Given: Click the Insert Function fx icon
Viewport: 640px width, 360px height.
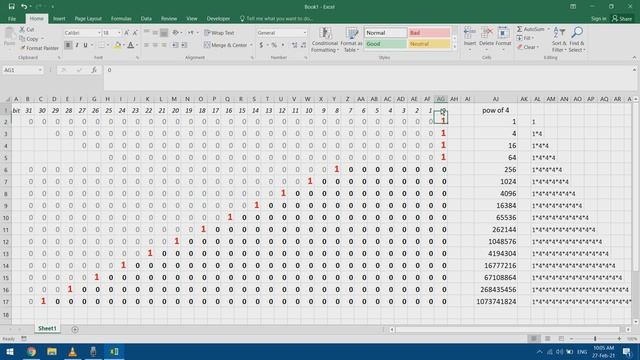Looking at the screenshot, I should point(94,70).
